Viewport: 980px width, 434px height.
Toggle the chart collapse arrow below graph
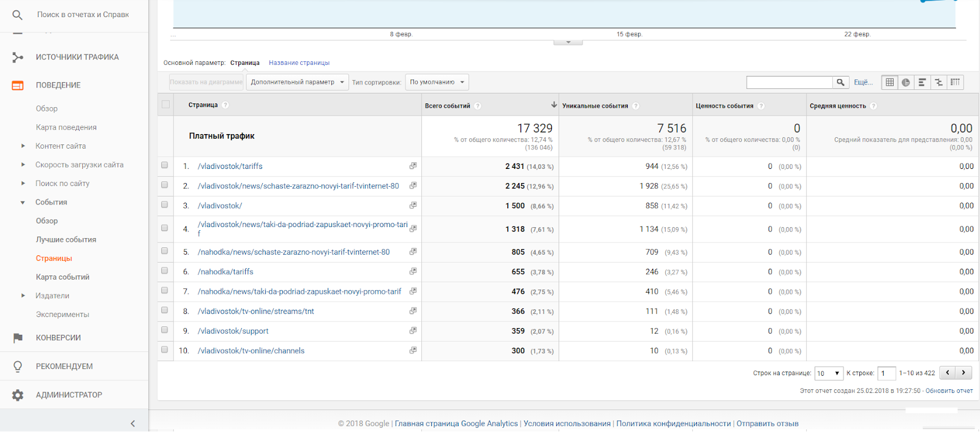pos(568,42)
